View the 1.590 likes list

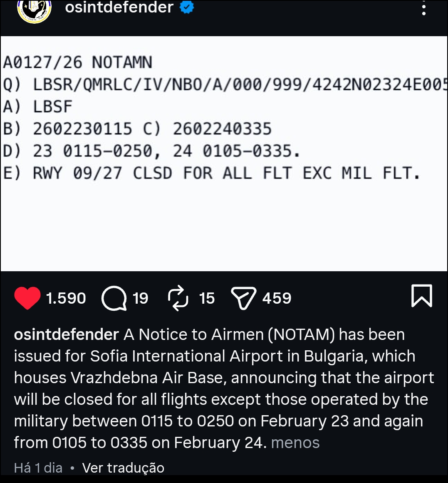click(66, 298)
